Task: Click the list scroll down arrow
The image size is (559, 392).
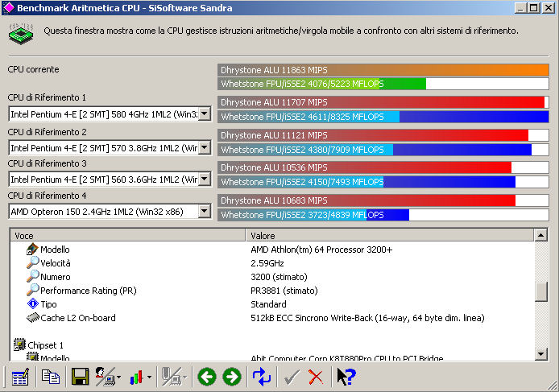Action: (x=540, y=354)
